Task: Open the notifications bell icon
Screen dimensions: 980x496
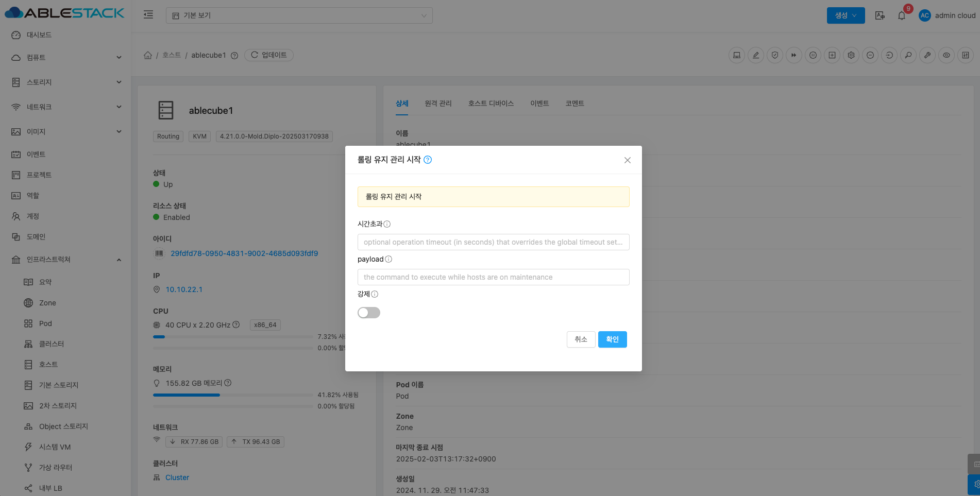Action: [x=901, y=15]
